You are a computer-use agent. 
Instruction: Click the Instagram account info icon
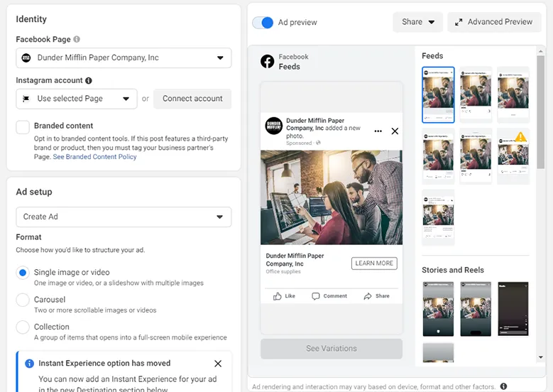pos(89,80)
